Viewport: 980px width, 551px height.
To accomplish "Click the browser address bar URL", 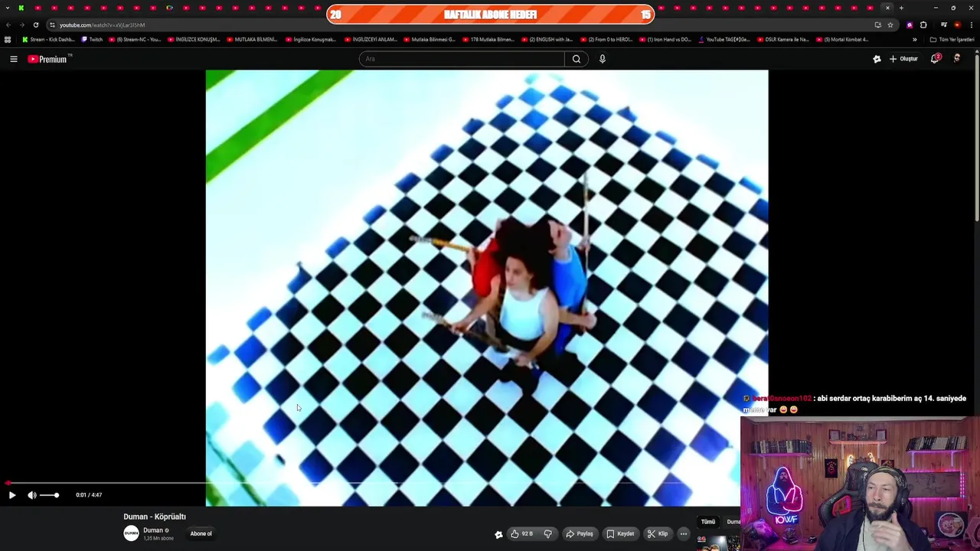I will click(x=102, y=24).
